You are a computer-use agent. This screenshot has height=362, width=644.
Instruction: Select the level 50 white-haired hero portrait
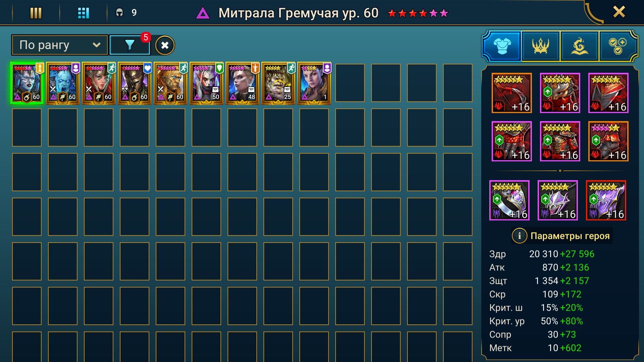(x=206, y=83)
